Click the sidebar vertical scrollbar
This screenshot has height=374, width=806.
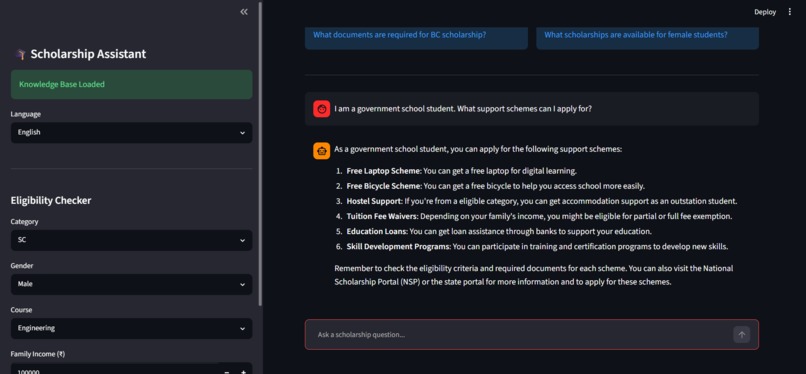tap(260, 154)
